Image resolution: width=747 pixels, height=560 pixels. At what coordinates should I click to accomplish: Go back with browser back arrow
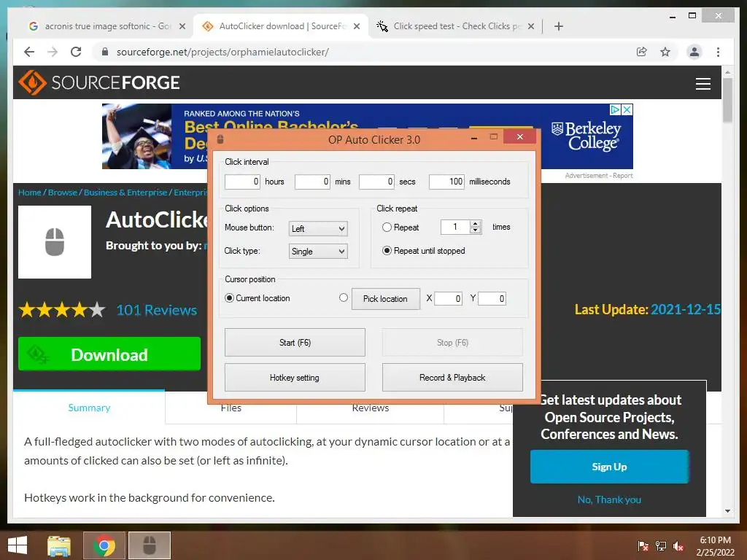coord(29,52)
